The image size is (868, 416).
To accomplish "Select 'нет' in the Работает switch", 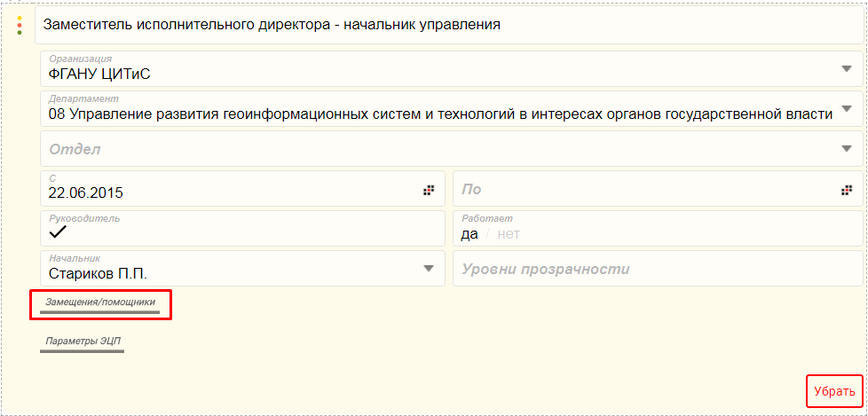I will pyautogui.click(x=508, y=234).
